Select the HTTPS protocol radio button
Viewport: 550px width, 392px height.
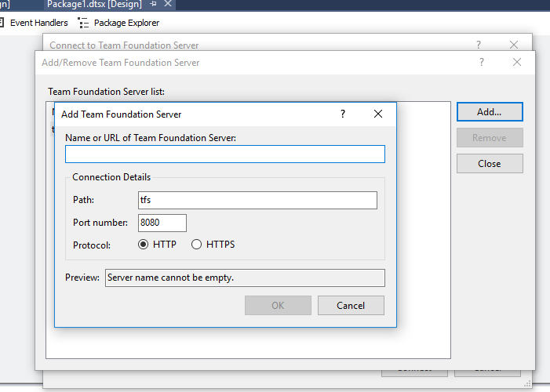click(x=196, y=245)
